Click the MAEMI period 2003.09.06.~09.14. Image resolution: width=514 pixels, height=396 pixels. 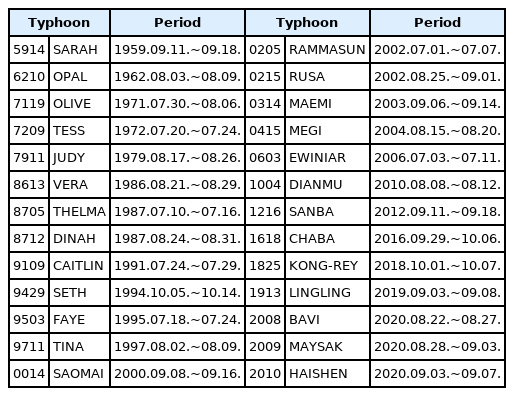(x=437, y=104)
